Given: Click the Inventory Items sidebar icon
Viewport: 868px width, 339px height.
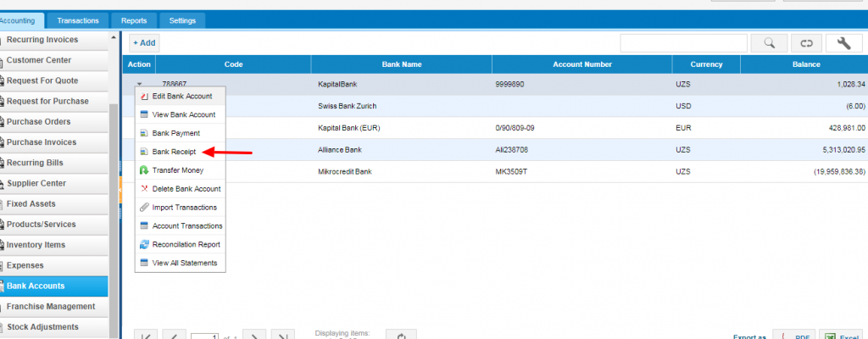Looking at the screenshot, I should tap(2, 245).
